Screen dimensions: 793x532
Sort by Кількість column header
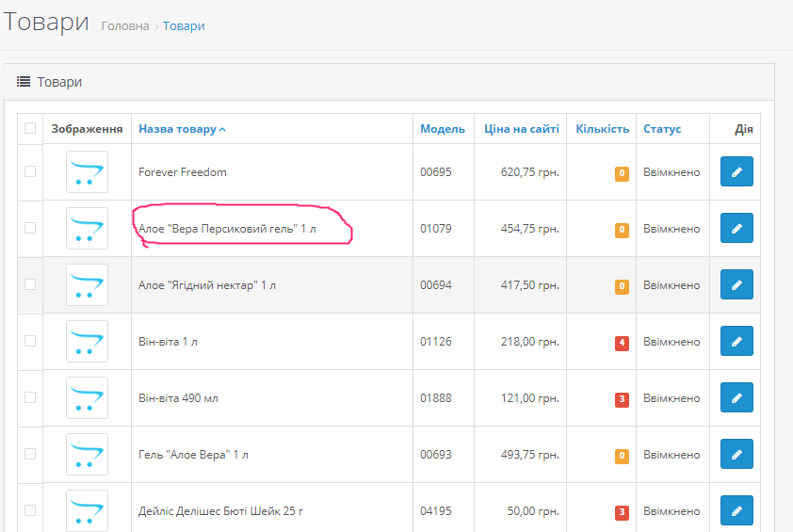[x=603, y=129]
